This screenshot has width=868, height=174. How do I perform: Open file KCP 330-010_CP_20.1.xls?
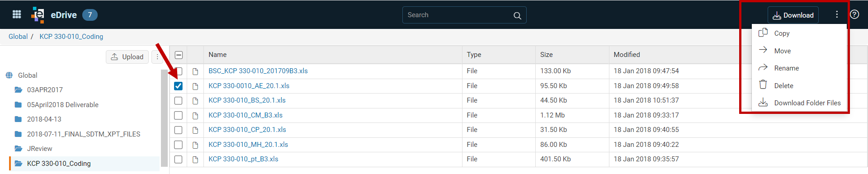[x=247, y=130]
